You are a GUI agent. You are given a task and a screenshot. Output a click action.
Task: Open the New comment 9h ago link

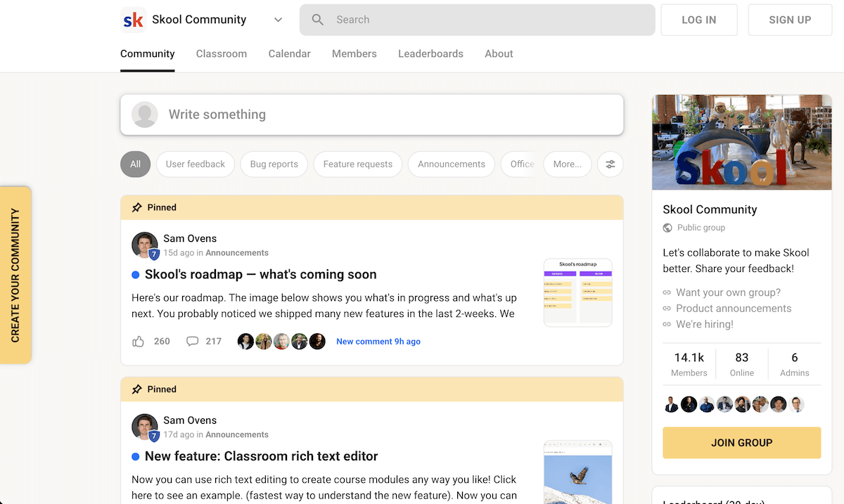tap(378, 341)
